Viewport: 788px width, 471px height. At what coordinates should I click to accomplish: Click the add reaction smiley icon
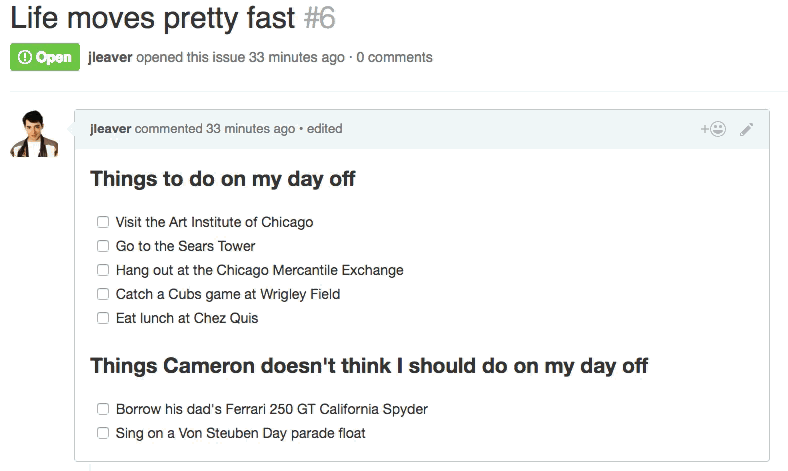click(713, 129)
